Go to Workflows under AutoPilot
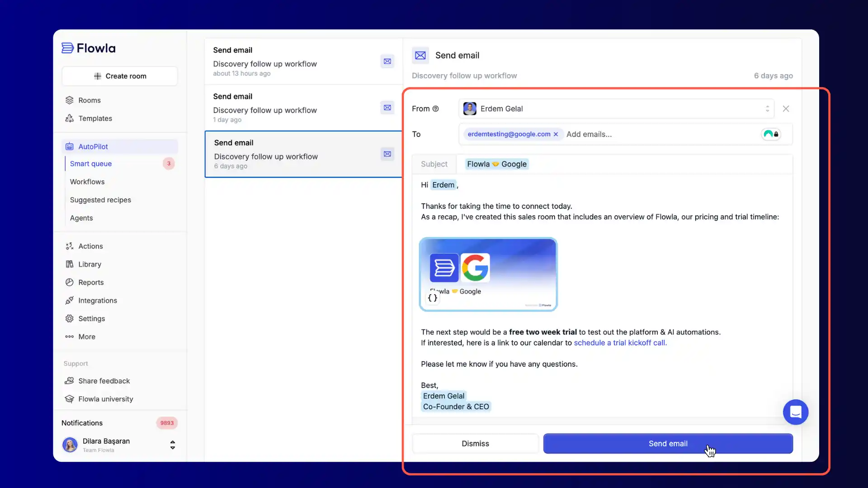 (x=87, y=182)
